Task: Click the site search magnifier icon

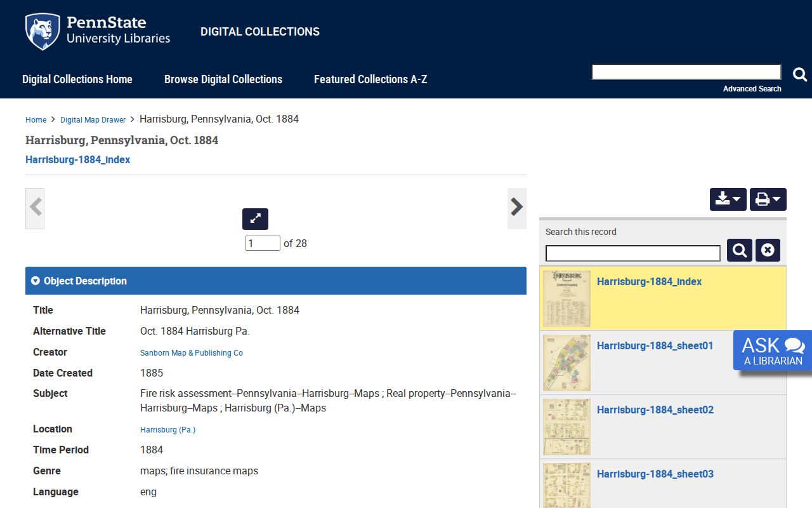Action: pos(800,74)
